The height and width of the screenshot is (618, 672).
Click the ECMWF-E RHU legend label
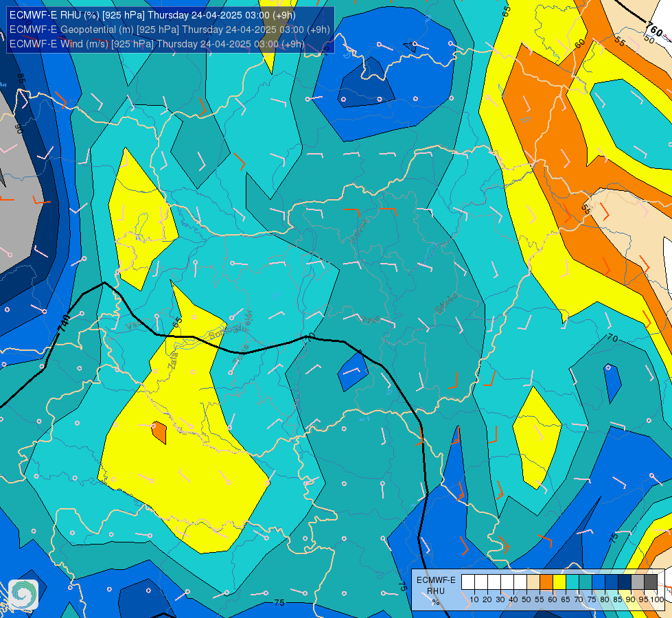[x=436, y=586]
